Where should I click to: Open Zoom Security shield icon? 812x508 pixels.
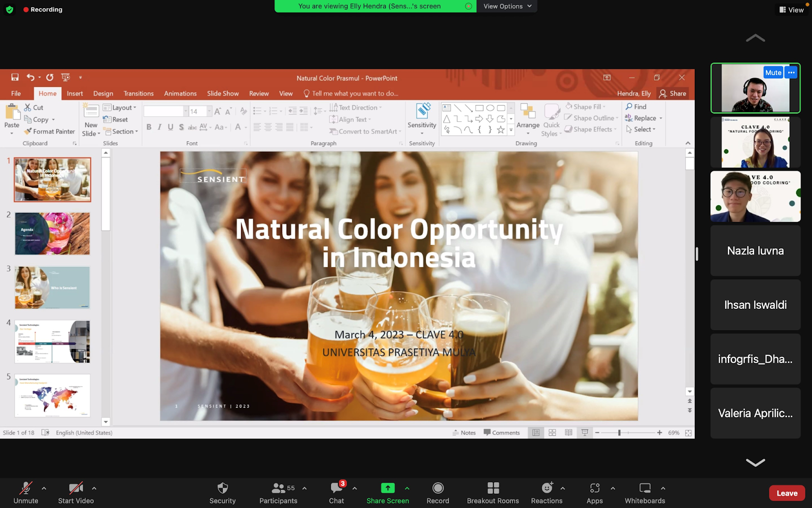pos(222,488)
